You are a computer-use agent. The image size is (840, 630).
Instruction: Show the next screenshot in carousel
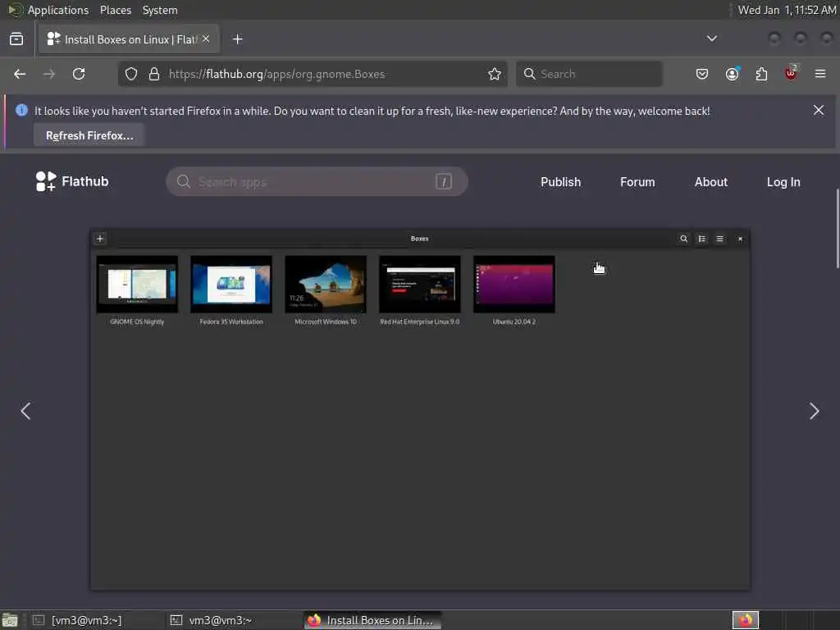click(x=815, y=411)
